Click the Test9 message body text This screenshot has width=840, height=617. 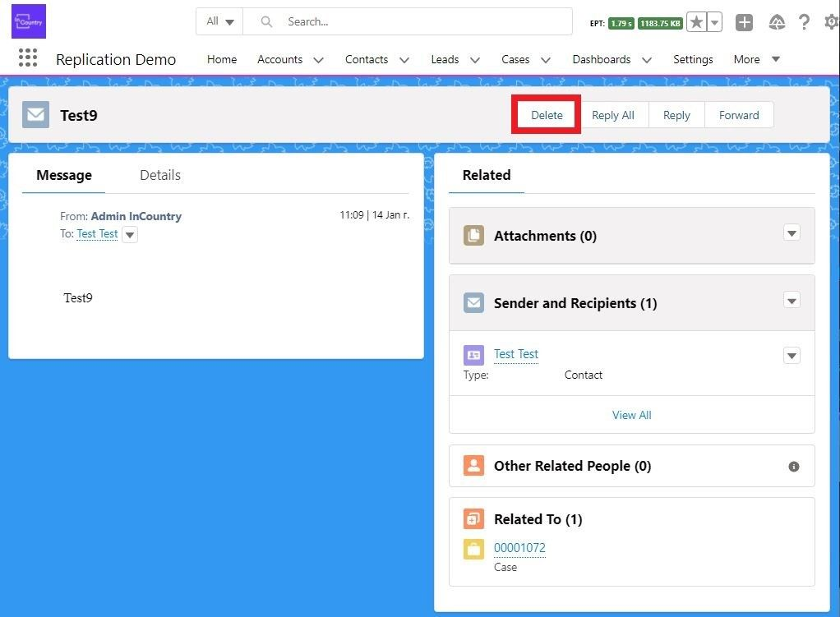78,297
